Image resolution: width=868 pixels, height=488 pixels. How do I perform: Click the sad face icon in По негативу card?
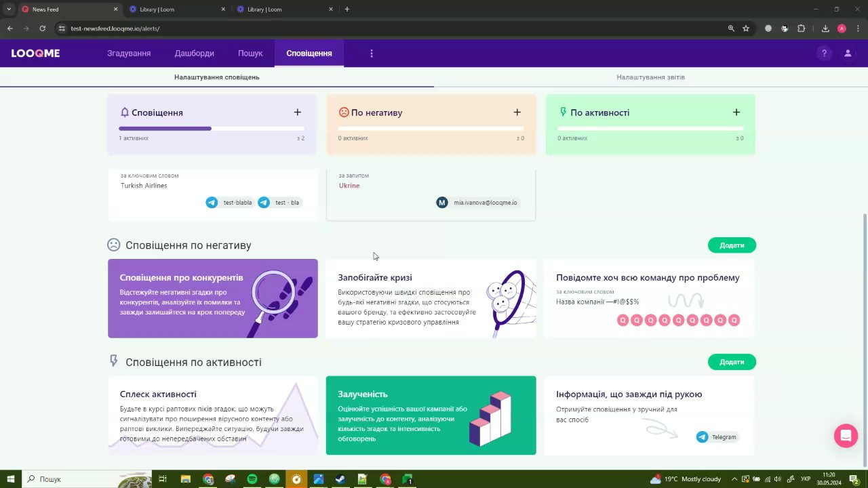(344, 112)
